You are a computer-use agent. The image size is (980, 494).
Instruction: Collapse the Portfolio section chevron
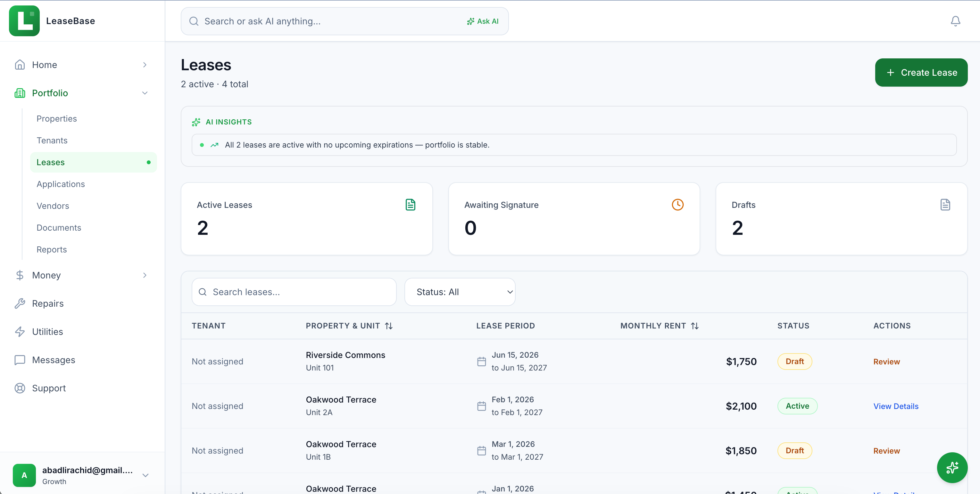coord(145,93)
